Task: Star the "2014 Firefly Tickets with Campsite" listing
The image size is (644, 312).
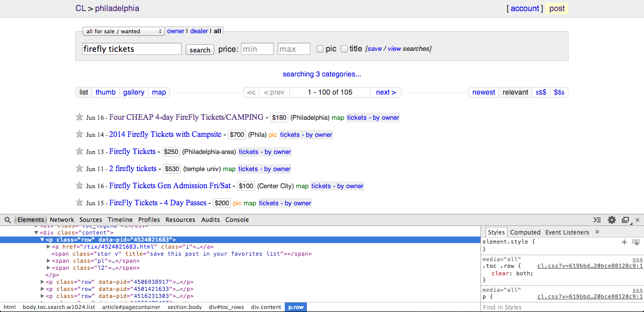Action: click(x=79, y=134)
